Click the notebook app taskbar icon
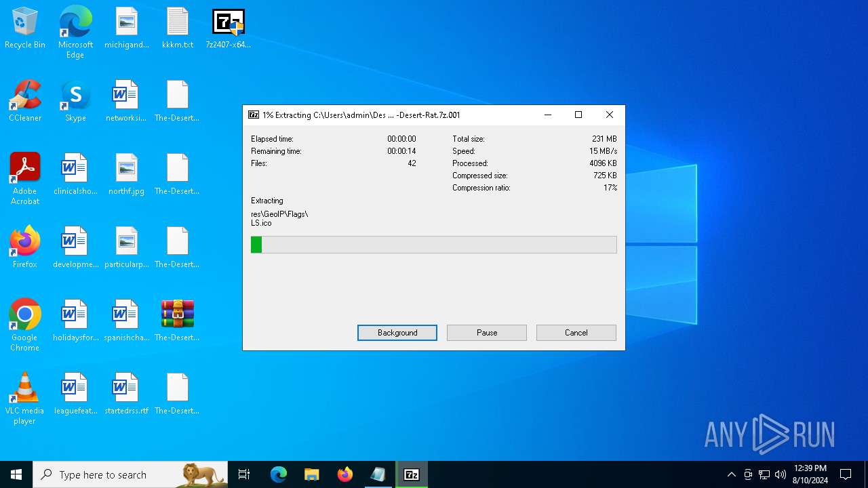 pyautogui.click(x=378, y=474)
